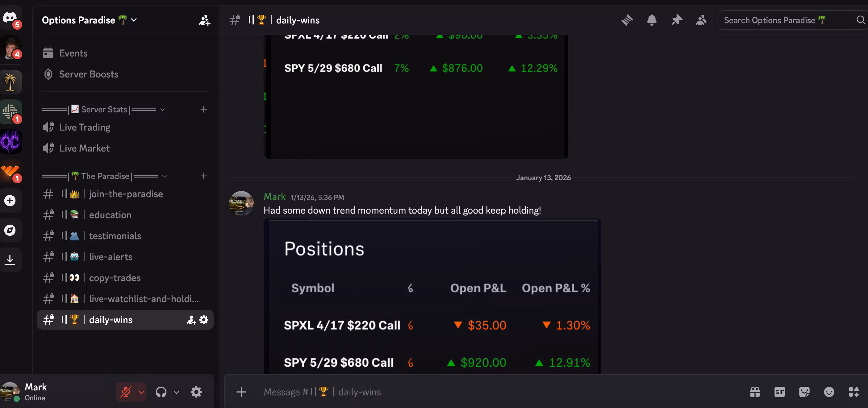Focus the daily-wins message input field
Screen dimensions: 868x408
pos(472,392)
